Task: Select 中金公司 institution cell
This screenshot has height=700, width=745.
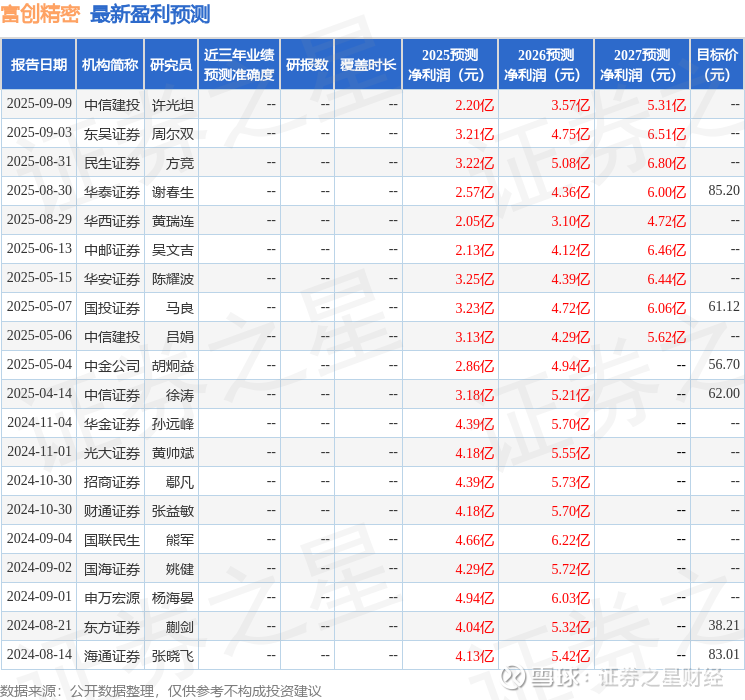Action: pyautogui.click(x=112, y=366)
